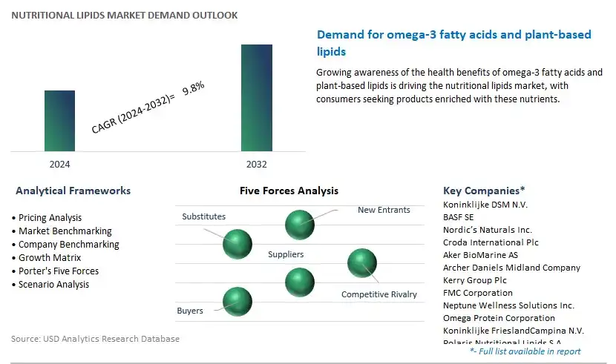Click the Source: USD Analytics Research Database text
This screenshot has width=616, height=364.
pos(95,339)
